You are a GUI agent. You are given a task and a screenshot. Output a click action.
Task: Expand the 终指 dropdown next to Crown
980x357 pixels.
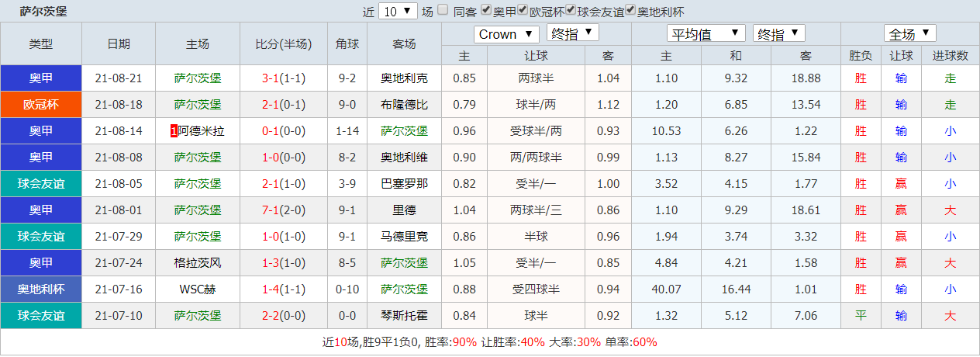572,34
